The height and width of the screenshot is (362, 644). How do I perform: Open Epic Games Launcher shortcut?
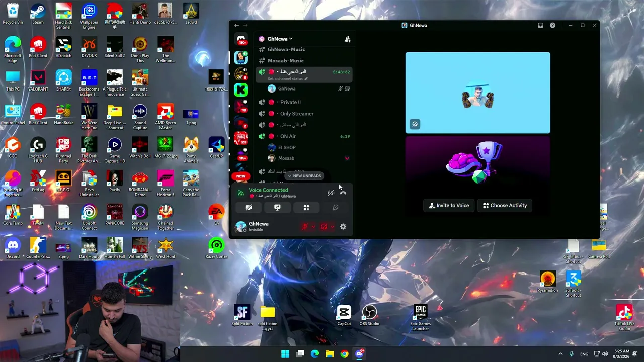tap(421, 318)
